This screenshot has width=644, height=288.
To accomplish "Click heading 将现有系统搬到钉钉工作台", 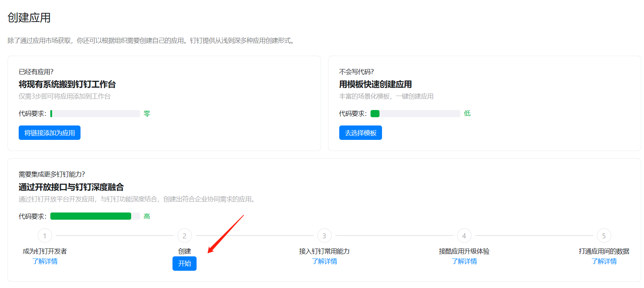I will click(67, 84).
